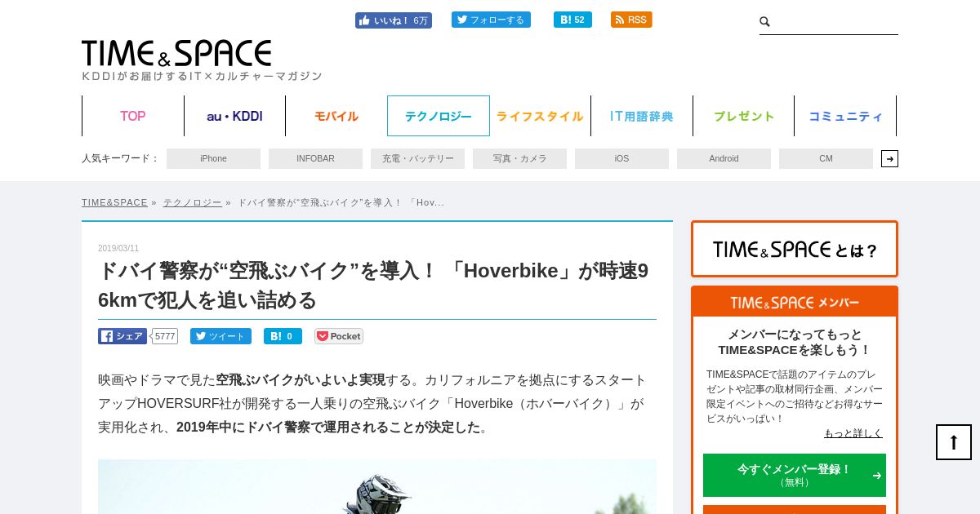Select the iPhone keyword tag

pyautogui.click(x=213, y=158)
